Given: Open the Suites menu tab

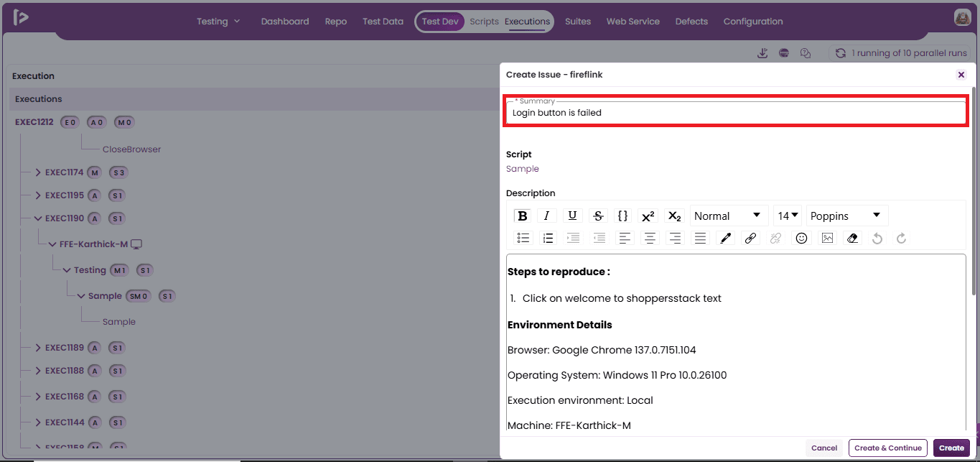Looking at the screenshot, I should click(x=578, y=22).
